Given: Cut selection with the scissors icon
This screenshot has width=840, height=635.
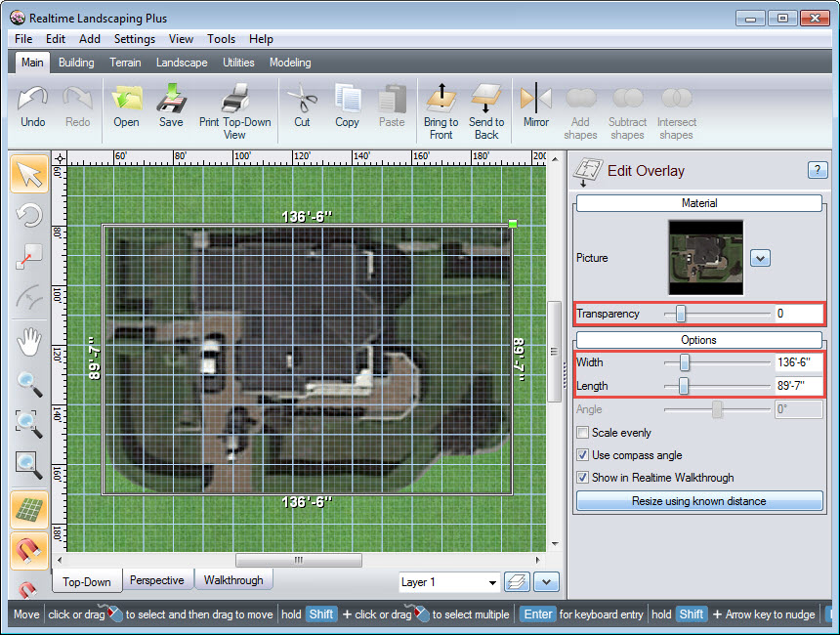Looking at the screenshot, I should (x=302, y=98).
